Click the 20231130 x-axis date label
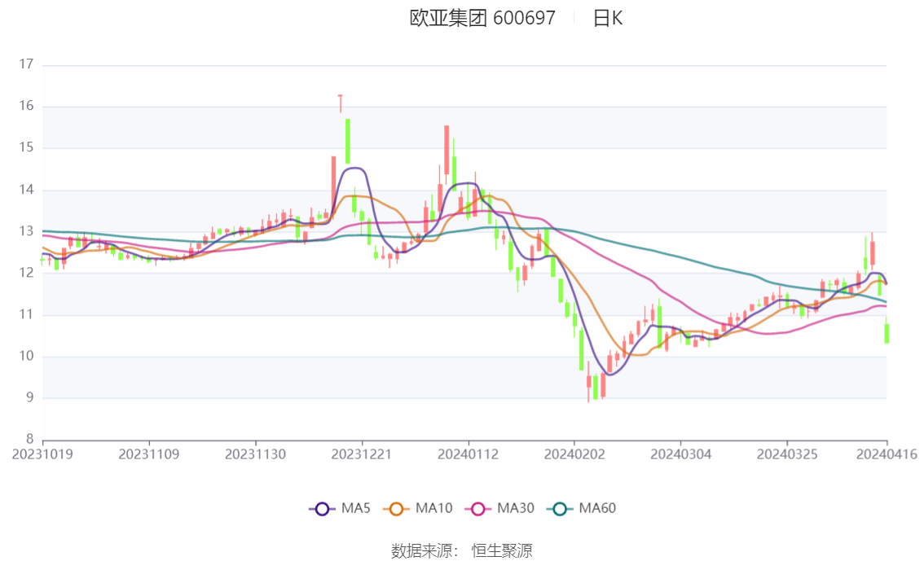924x561 pixels. 255,454
